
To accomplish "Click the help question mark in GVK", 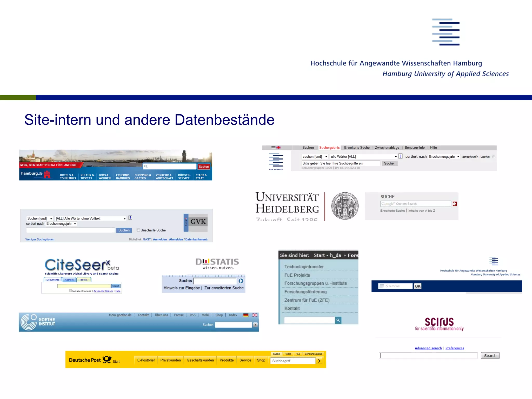I will tap(130, 218).
